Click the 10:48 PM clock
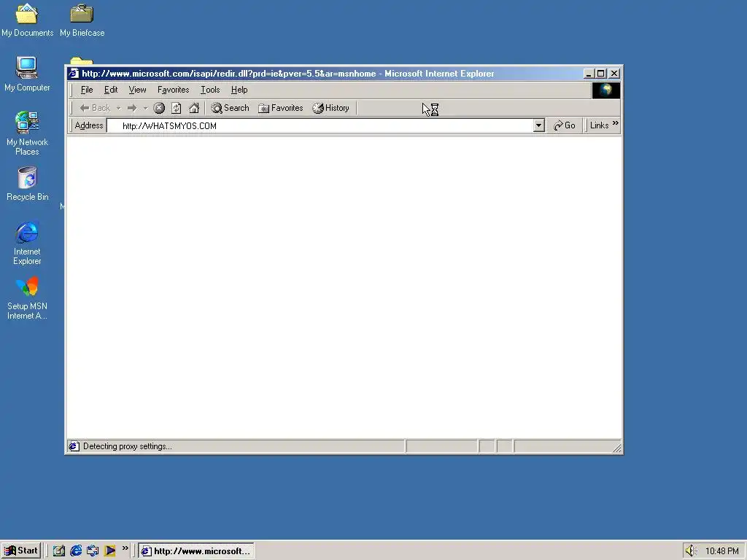This screenshot has width=747, height=560. tap(721, 551)
